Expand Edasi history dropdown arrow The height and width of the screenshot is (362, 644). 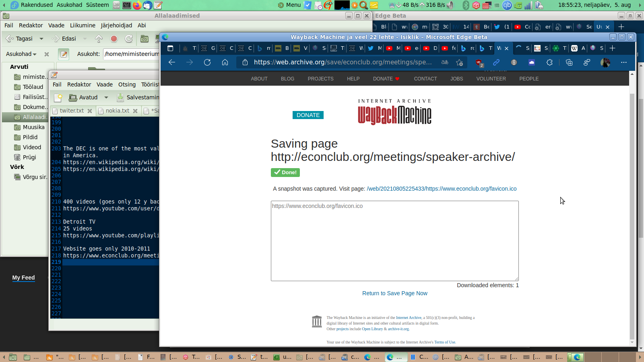pos(85,39)
